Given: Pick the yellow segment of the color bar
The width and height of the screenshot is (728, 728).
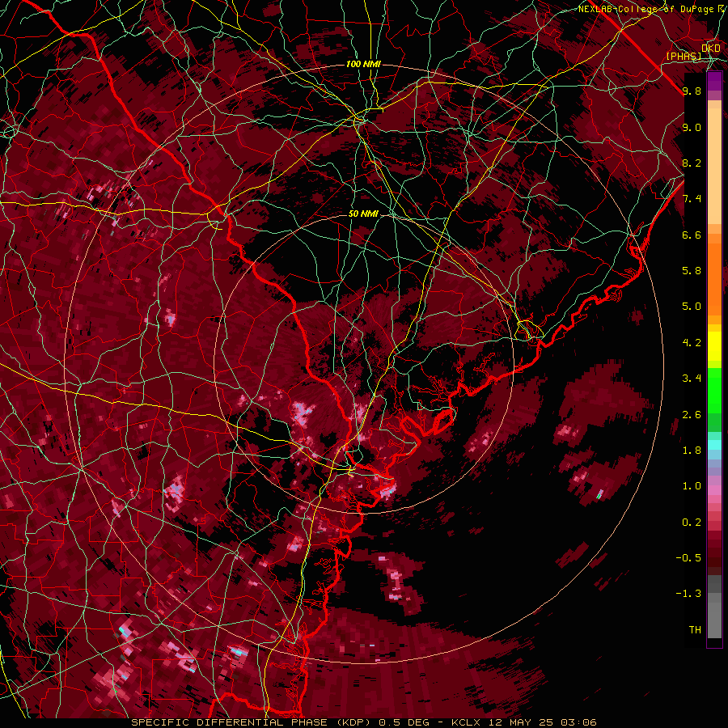Looking at the screenshot, I should pos(714,346).
